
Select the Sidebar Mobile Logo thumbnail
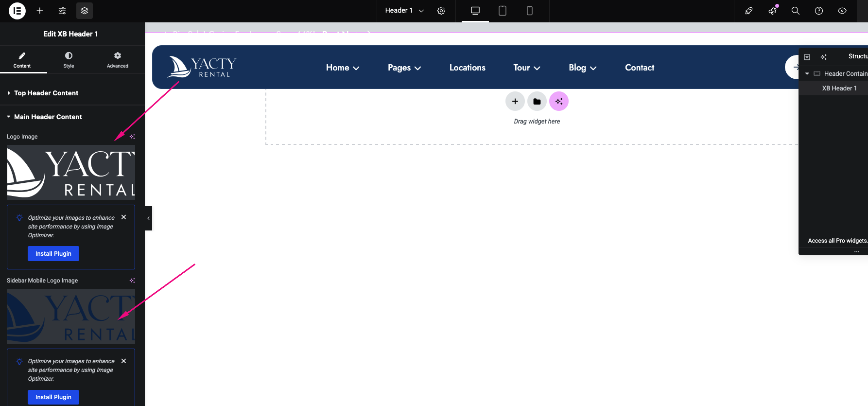click(x=71, y=316)
